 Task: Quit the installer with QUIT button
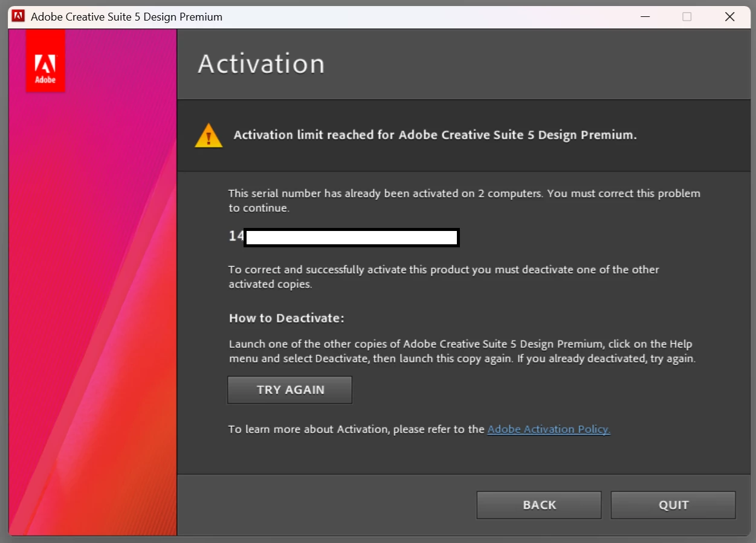[x=673, y=505]
